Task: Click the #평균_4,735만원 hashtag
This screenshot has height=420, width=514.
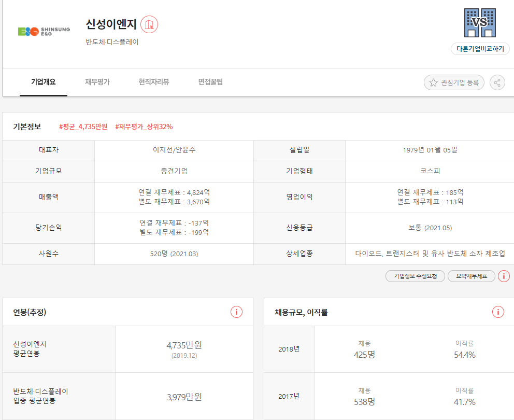Action: [x=83, y=127]
